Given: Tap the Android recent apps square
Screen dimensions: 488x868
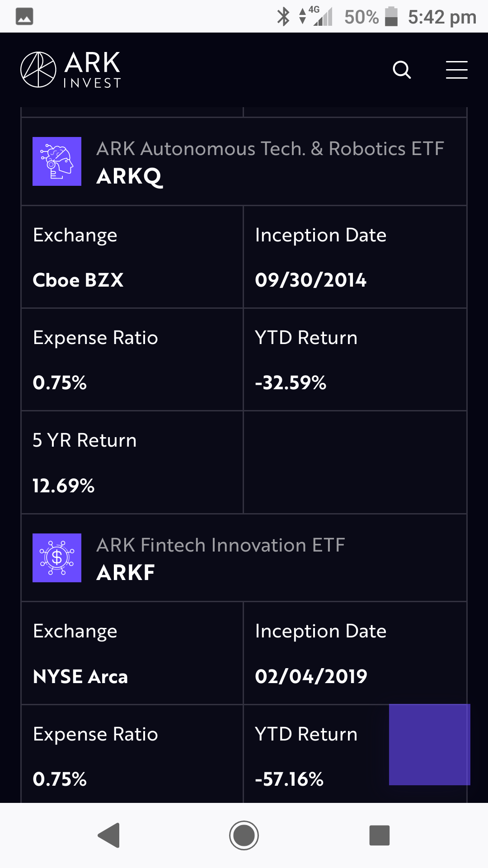Looking at the screenshot, I should pos(380,835).
